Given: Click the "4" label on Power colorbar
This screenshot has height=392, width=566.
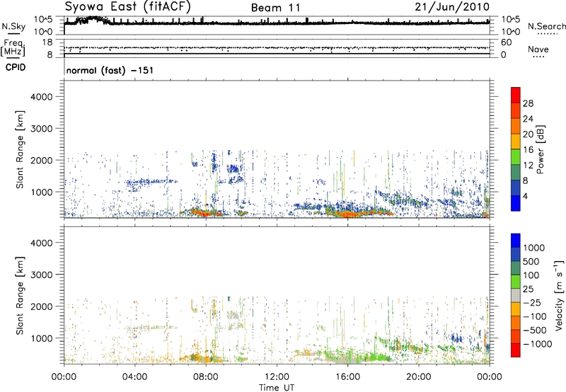Looking at the screenshot, I should coord(525,196).
